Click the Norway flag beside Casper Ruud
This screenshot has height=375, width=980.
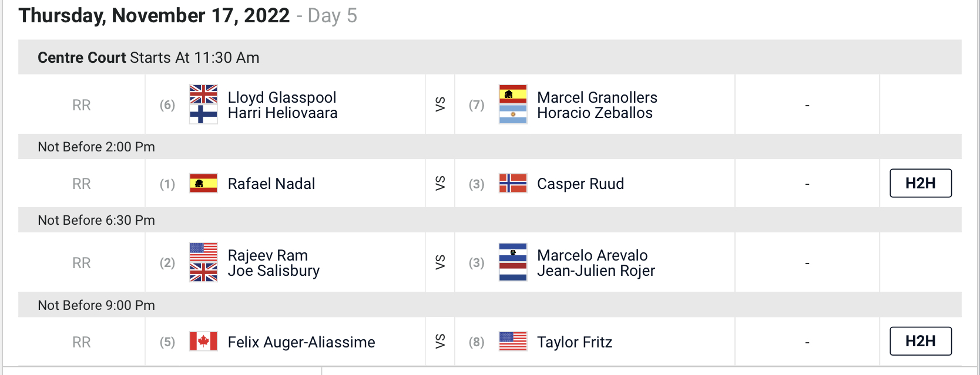[512, 184]
